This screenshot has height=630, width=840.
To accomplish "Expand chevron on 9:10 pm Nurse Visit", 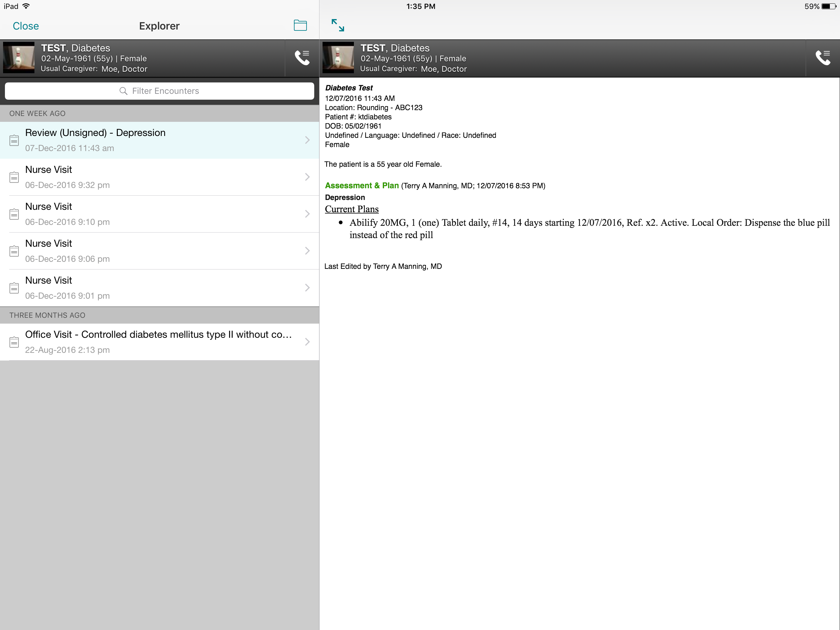I will tap(307, 214).
